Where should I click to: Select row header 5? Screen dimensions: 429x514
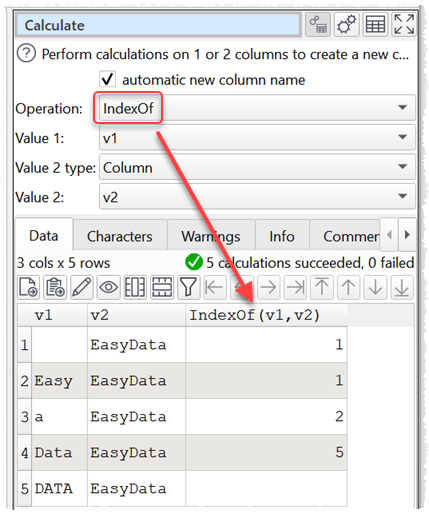point(24,488)
